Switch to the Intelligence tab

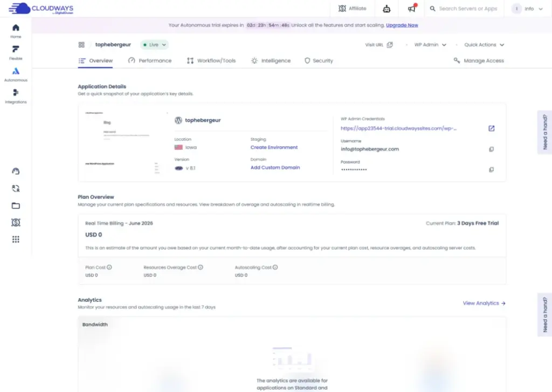(271, 60)
